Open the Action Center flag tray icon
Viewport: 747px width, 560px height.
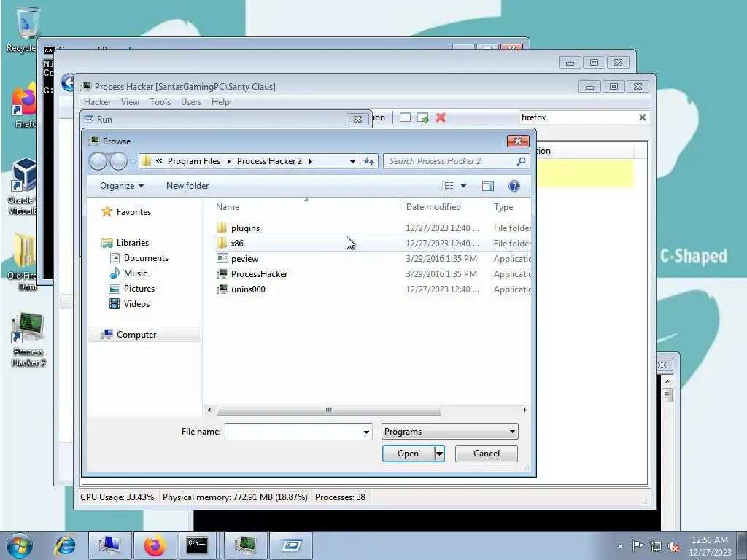click(638, 546)
